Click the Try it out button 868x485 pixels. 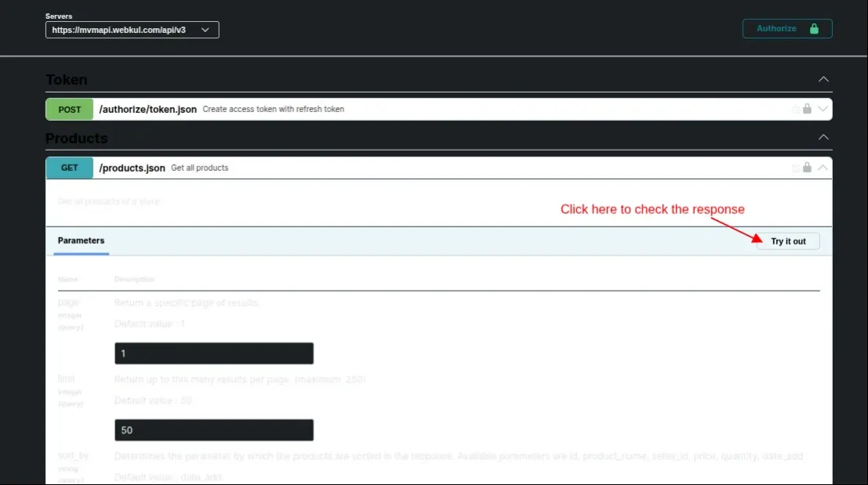pyautogui.click(x=788, y=241)
